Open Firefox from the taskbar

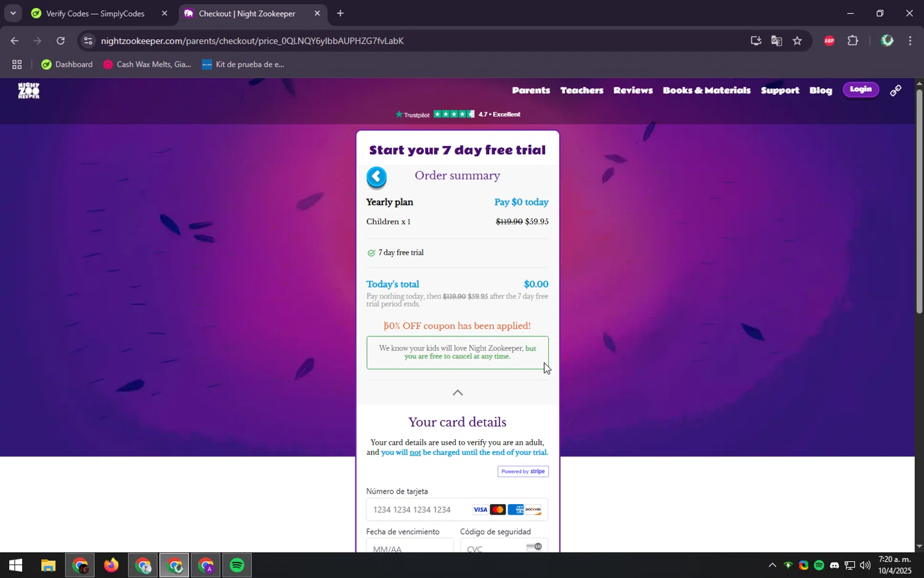coord(111,565)
